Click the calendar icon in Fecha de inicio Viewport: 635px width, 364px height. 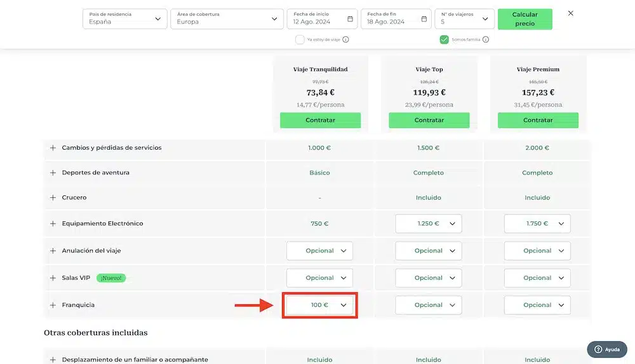(351, 19)
